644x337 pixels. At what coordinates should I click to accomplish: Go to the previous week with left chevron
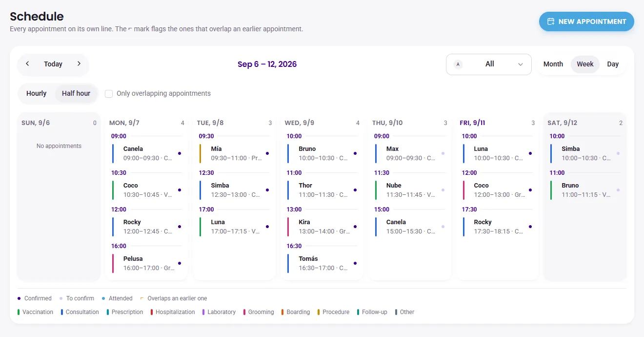27,64
